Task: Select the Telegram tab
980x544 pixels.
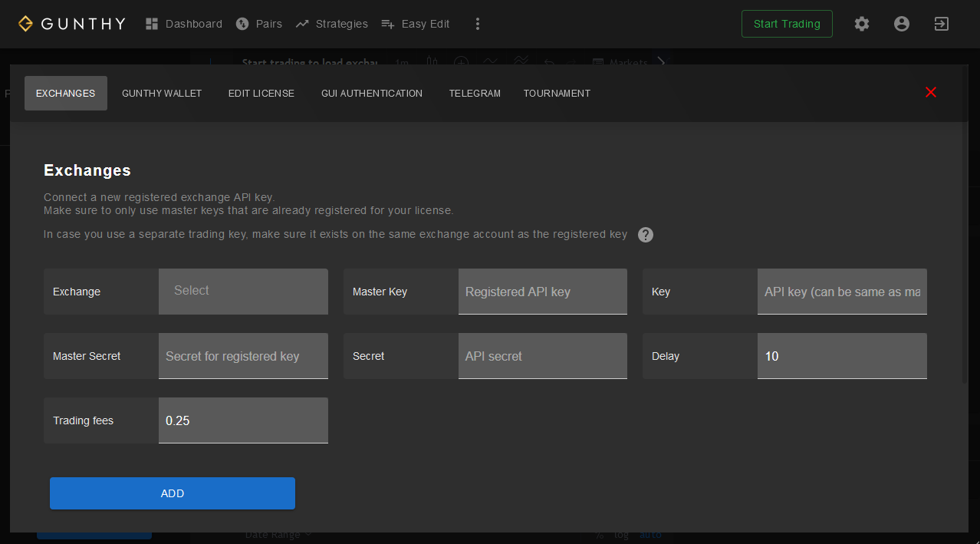Action: (x=475, y=94)
